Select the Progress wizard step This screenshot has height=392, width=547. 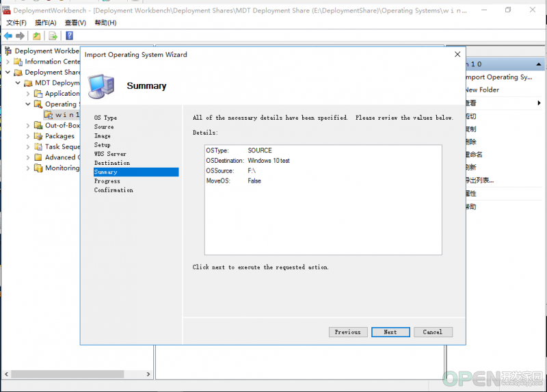pos(107,181)
